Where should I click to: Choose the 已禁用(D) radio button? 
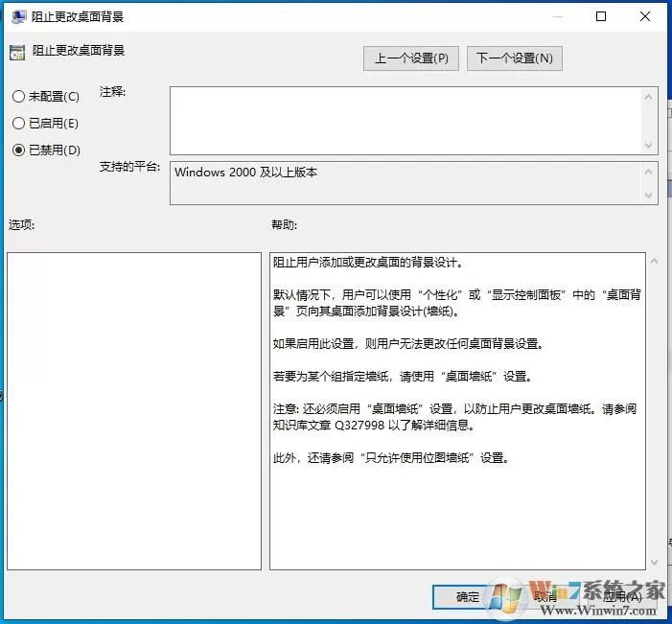(x=18, y=150)
